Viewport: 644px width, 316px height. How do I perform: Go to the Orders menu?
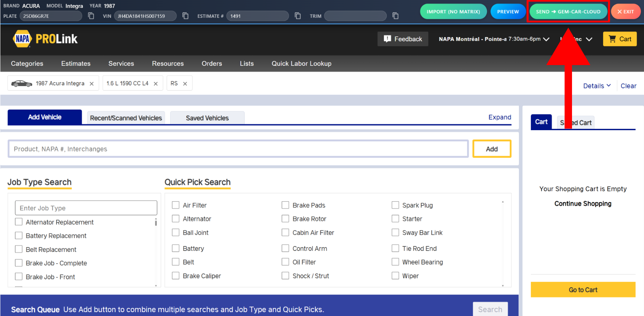(212, 63)
